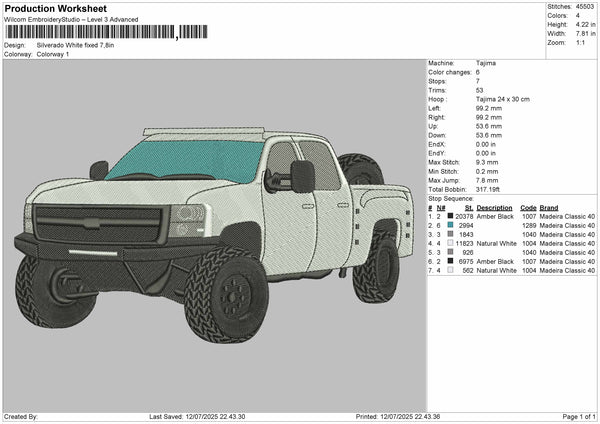Click the Stitches value 45503

(585, 7)
